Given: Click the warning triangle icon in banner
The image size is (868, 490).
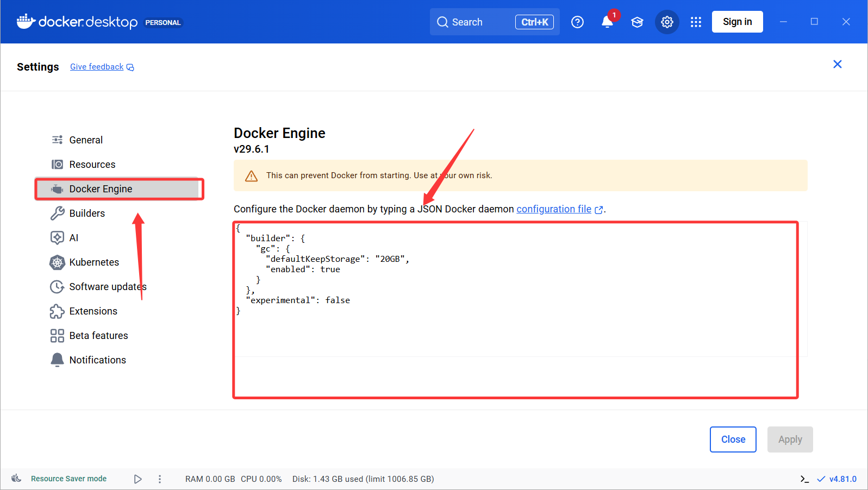Looking at the screenshot, I should click(x=251, y=176).
